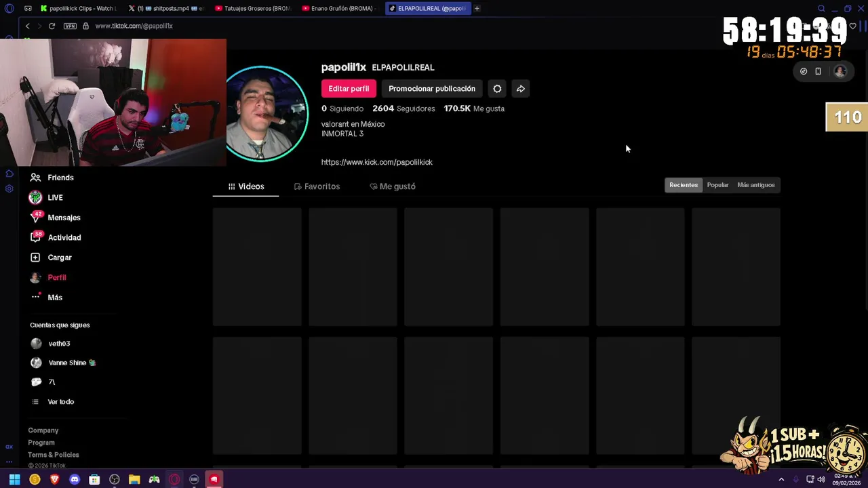This screenshot has width=868, height=488.
Task: Open OBS Studio from taskbar
Action: [x=115, y=479]
